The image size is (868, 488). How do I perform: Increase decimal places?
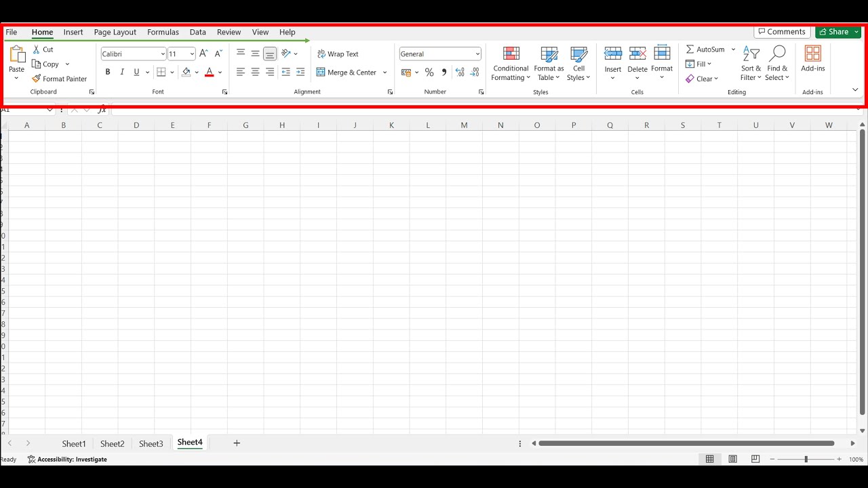click(x=460, y=72)
